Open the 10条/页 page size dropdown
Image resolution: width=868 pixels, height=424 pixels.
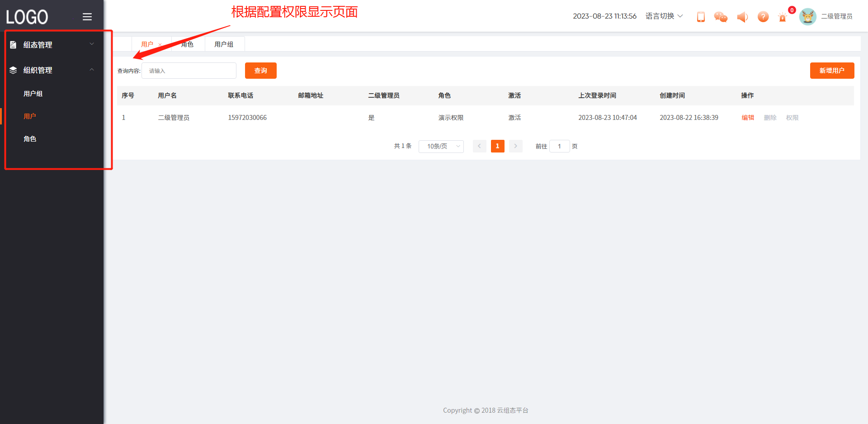point(441,146)
